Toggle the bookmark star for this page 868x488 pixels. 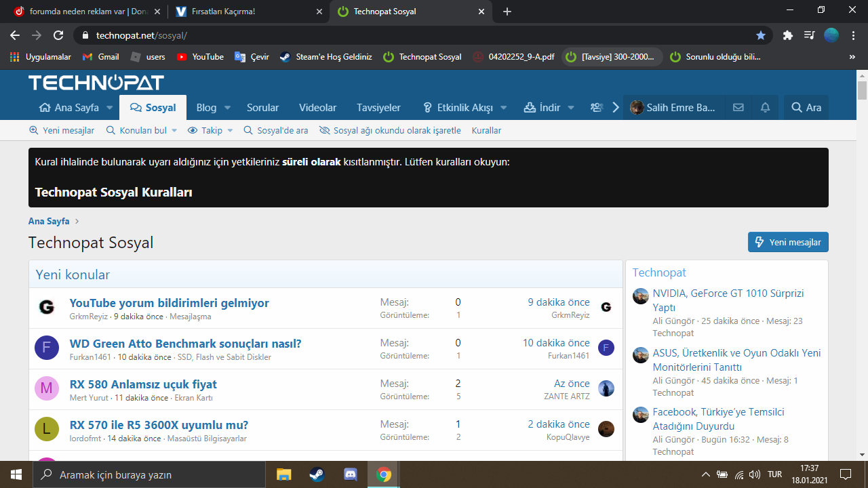coord(761,35)
